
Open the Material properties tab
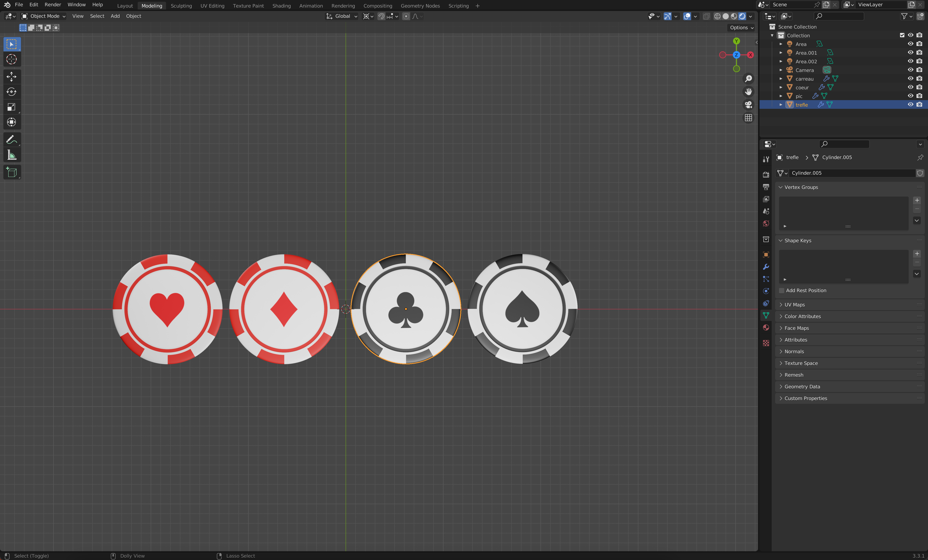click(x=766, y=327)
